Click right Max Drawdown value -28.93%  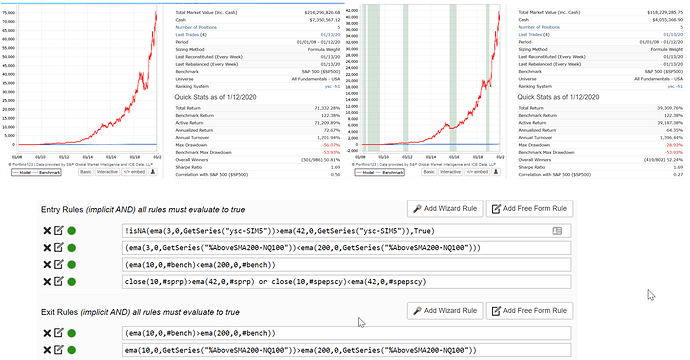click(675, 145)
